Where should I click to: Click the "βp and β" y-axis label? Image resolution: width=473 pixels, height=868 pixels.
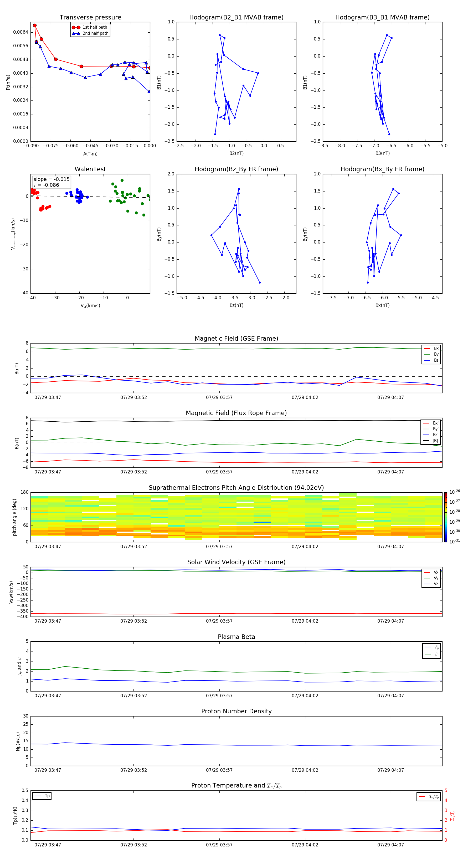pyautogui.click(x=19, y=666)
